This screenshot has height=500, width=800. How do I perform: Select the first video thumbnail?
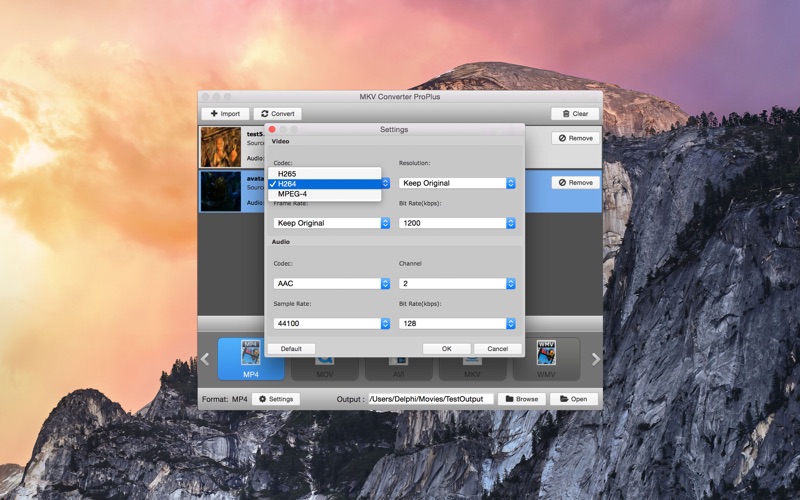tap(220, 147)
